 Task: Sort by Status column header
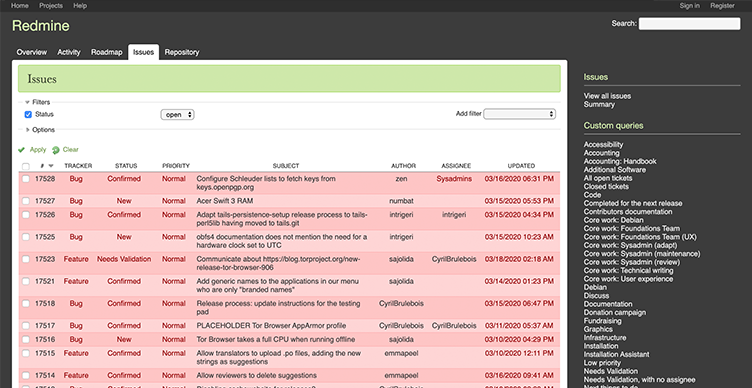point(126,166)
